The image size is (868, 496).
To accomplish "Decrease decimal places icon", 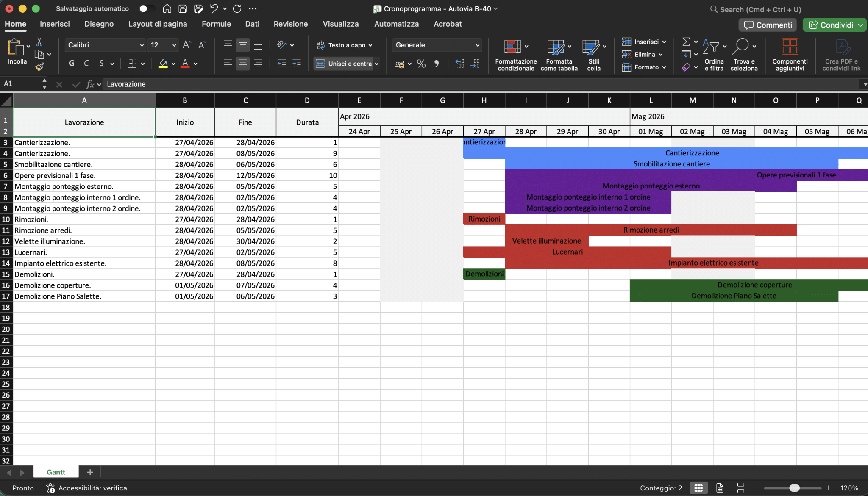I will (475, 64).
